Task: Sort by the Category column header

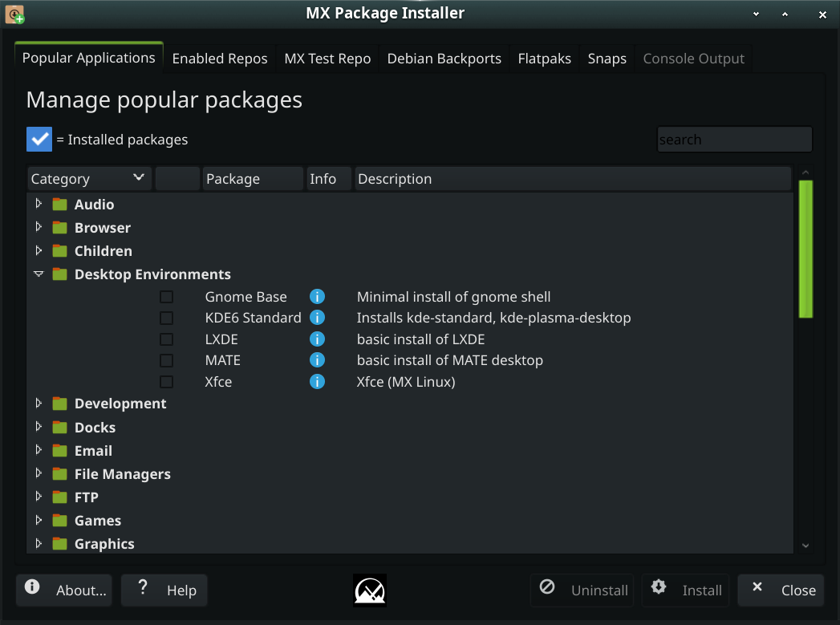Action: 90,178
